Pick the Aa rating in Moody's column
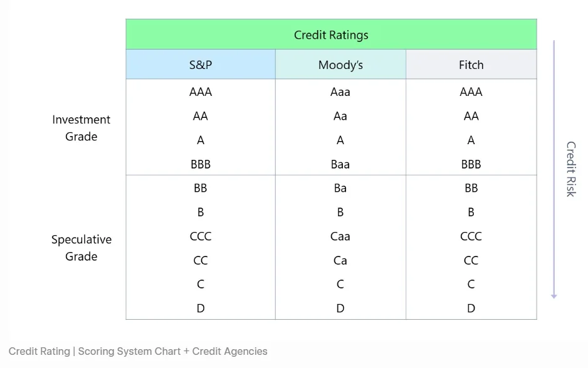 click(x=340, y=116)
